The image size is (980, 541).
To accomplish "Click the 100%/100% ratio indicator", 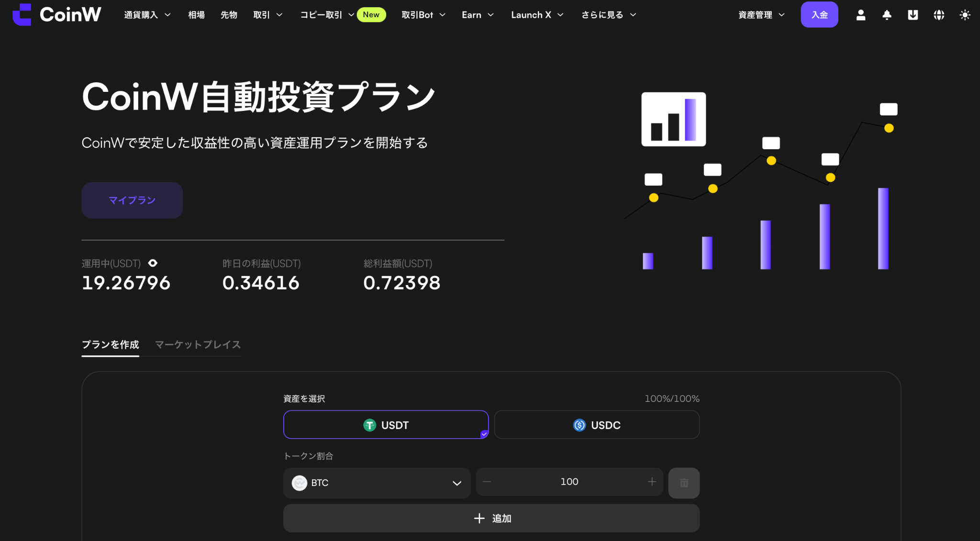I will 672,398.
